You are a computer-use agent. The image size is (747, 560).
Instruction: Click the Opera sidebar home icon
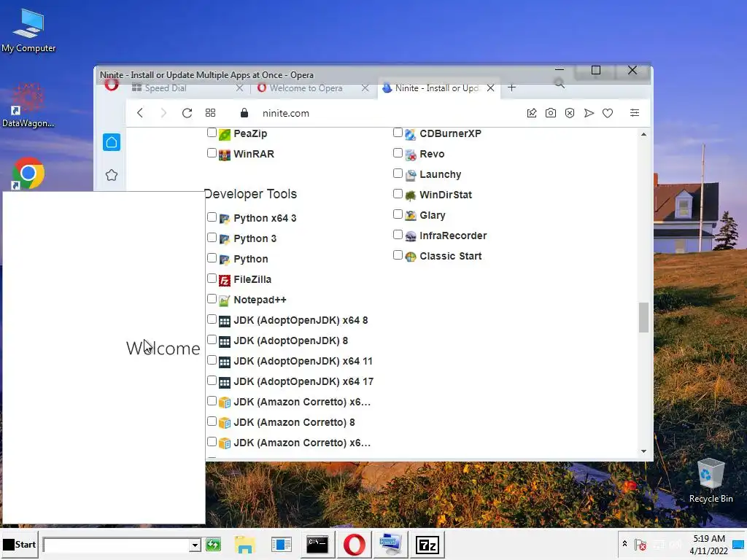[112, 142]
